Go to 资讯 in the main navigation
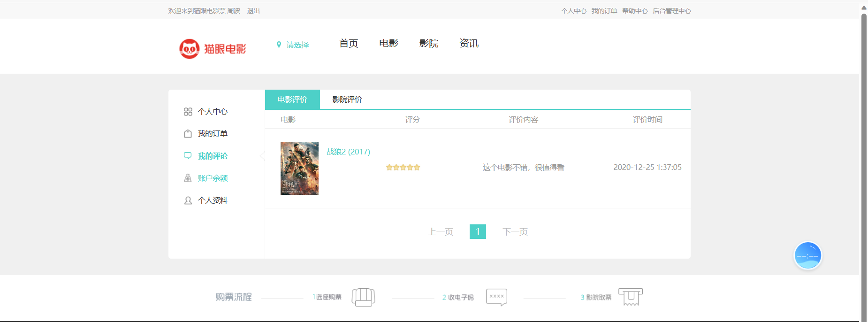This screenshot has height=322, width=868. [x=469, y=43]
